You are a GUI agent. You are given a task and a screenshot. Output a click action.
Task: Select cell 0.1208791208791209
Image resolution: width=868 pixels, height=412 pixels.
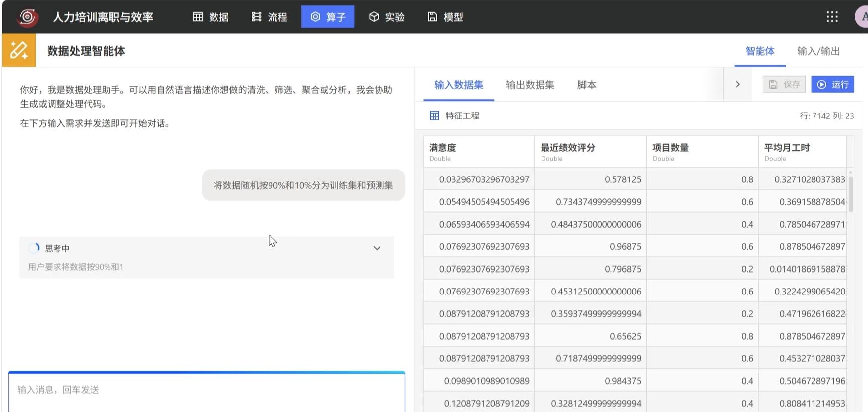(x=479, y=403)
